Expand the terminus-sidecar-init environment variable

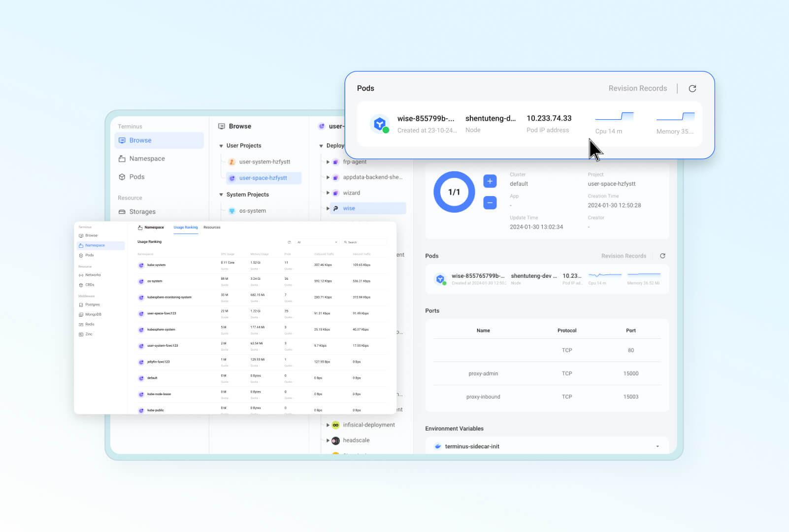[657, 446]
